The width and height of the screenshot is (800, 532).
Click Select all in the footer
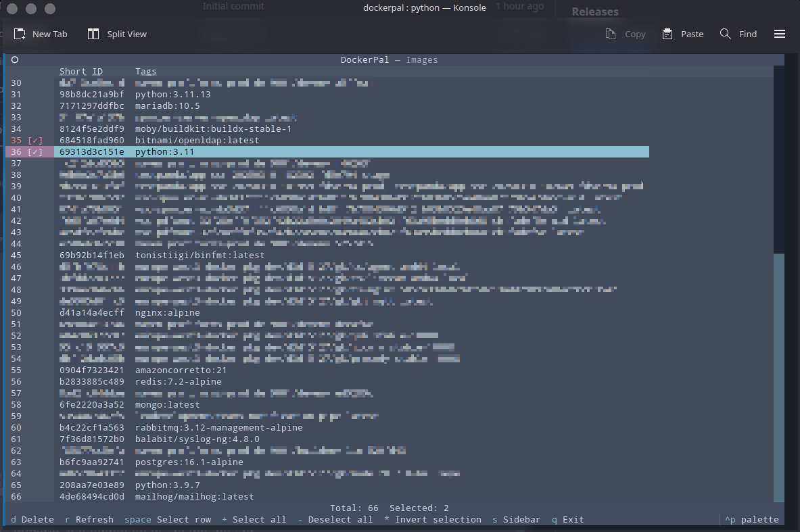pos(254,519)
